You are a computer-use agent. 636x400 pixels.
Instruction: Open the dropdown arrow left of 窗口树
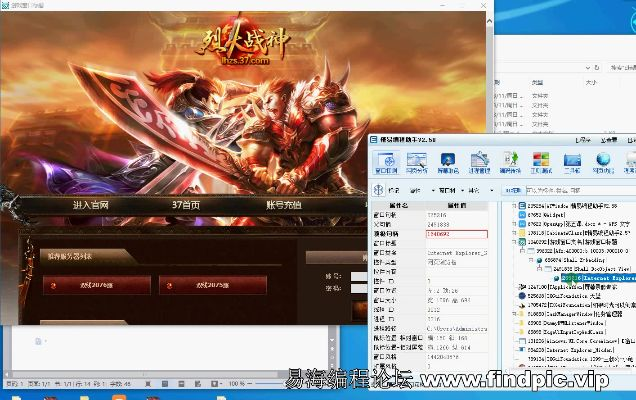click(433, 190)
